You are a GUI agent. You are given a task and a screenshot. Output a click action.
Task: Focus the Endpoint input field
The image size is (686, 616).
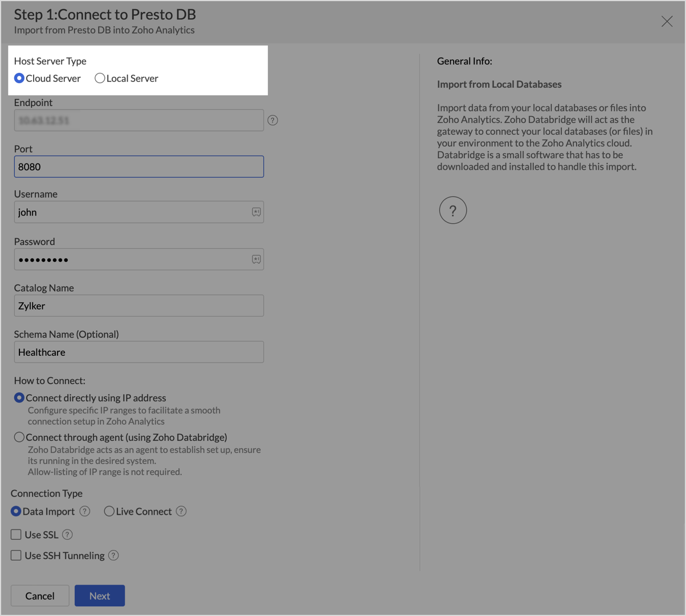139,120
